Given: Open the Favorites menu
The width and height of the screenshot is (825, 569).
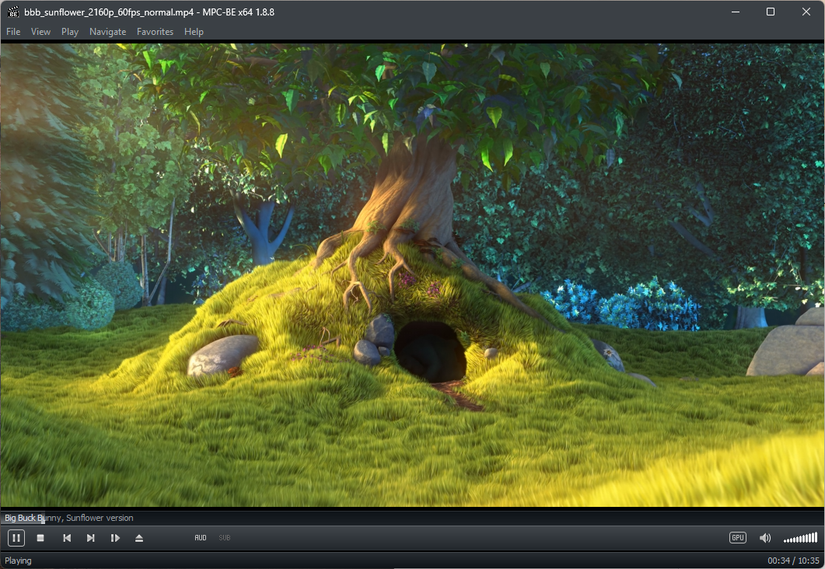Looking at the screenshot, I should point(155,32).
